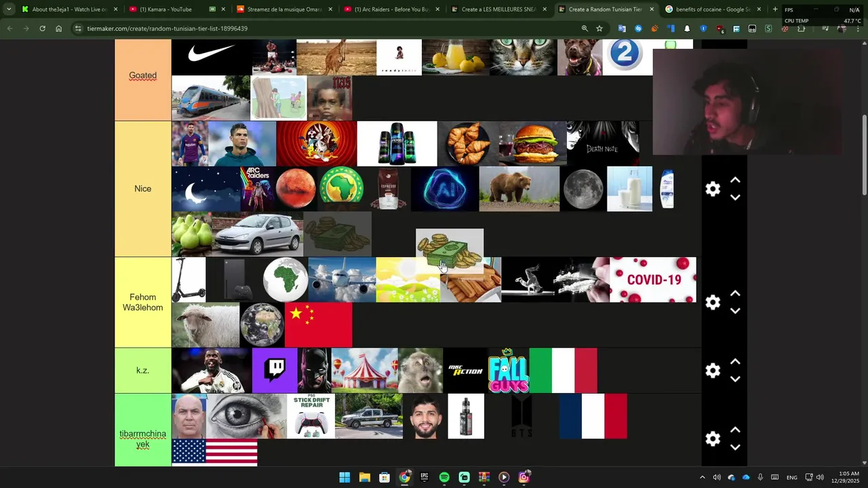This screenshot has height=488, width=868.
Task: Open the ENG language switcher
Action: [x=791, y=478]
